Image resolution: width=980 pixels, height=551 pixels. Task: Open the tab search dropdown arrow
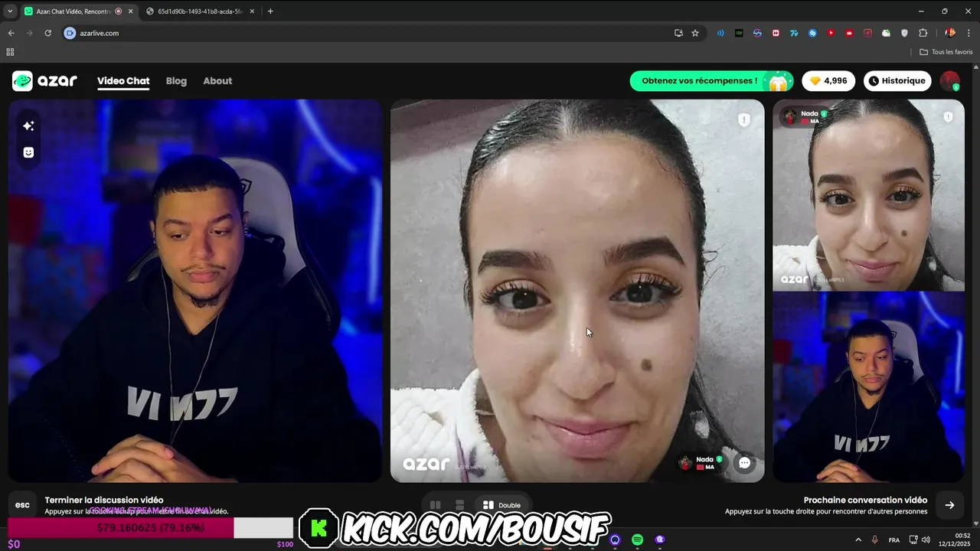pos(10,11)
